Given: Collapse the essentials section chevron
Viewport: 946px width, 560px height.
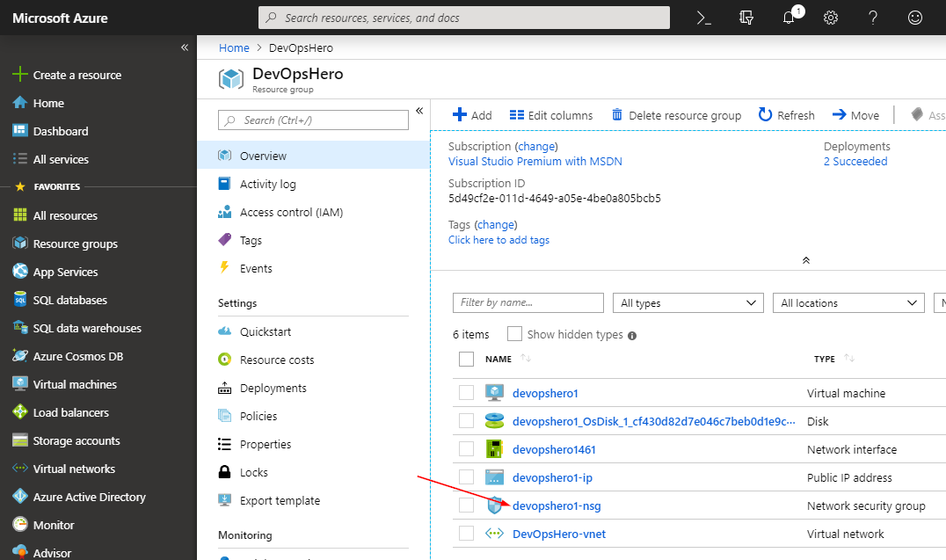Looking at the screenshot, I should coord(806,260).
